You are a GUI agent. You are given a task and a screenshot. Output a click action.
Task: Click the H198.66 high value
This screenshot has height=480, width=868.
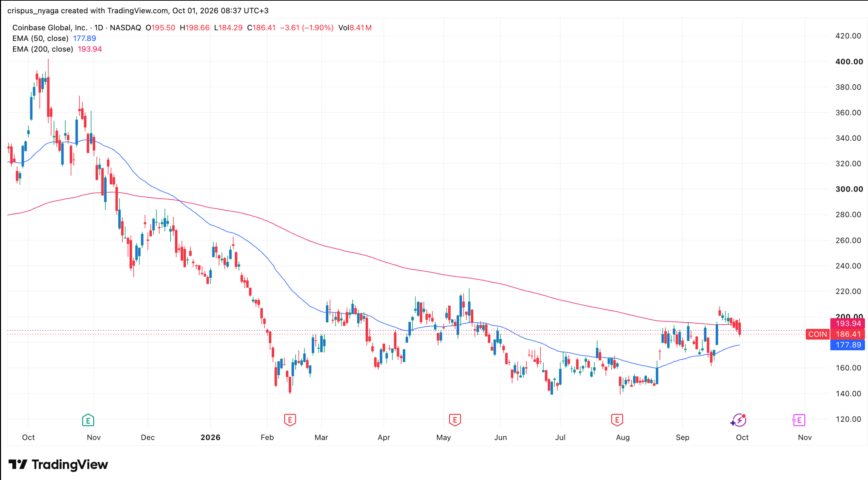[x=194, y=28]
